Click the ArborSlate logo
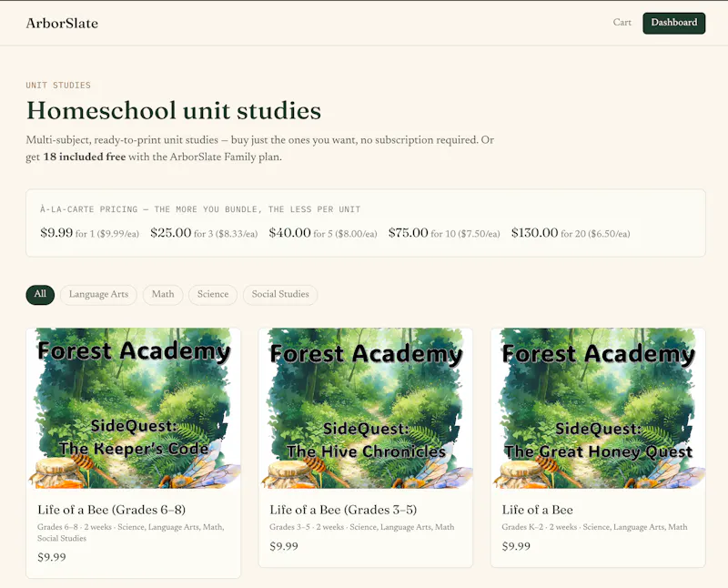The height and width of the screenshot is (588, 728). click(x=62, y=24)
